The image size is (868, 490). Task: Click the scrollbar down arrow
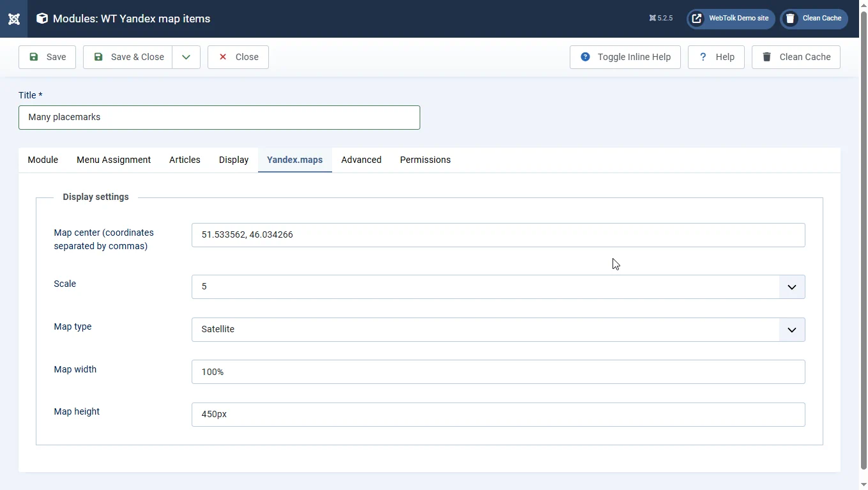tap(864, 485)
